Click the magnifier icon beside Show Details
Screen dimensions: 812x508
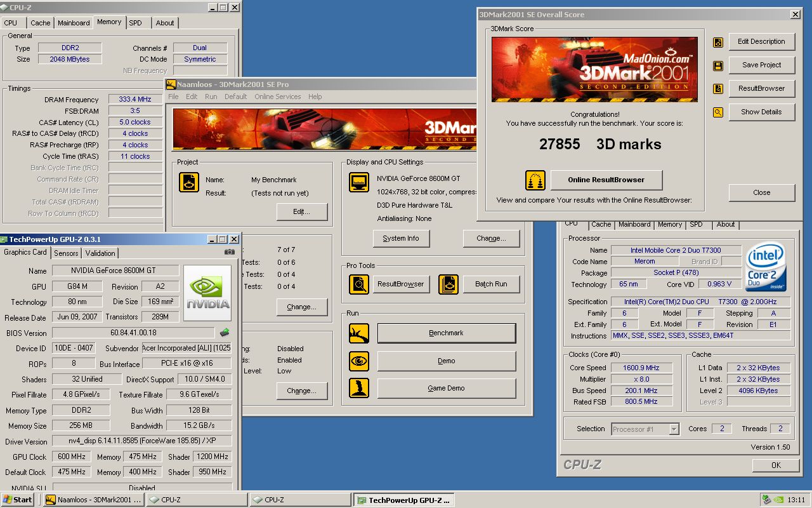pos(718,112)
